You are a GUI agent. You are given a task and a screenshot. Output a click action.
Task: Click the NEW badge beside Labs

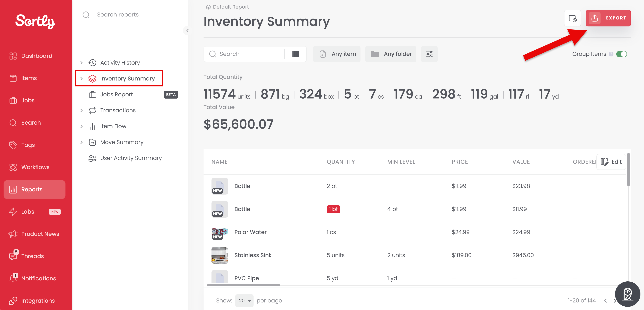tap(55, 212)
